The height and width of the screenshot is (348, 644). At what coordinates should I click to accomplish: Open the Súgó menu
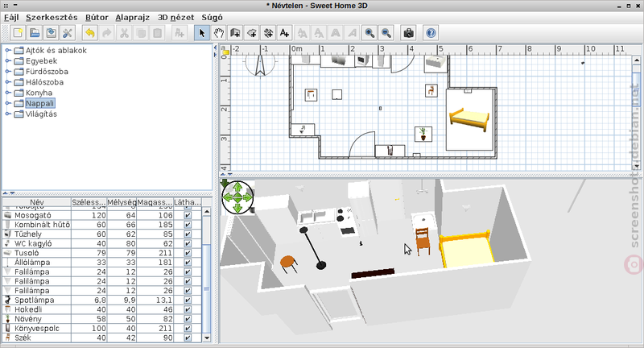212,17
